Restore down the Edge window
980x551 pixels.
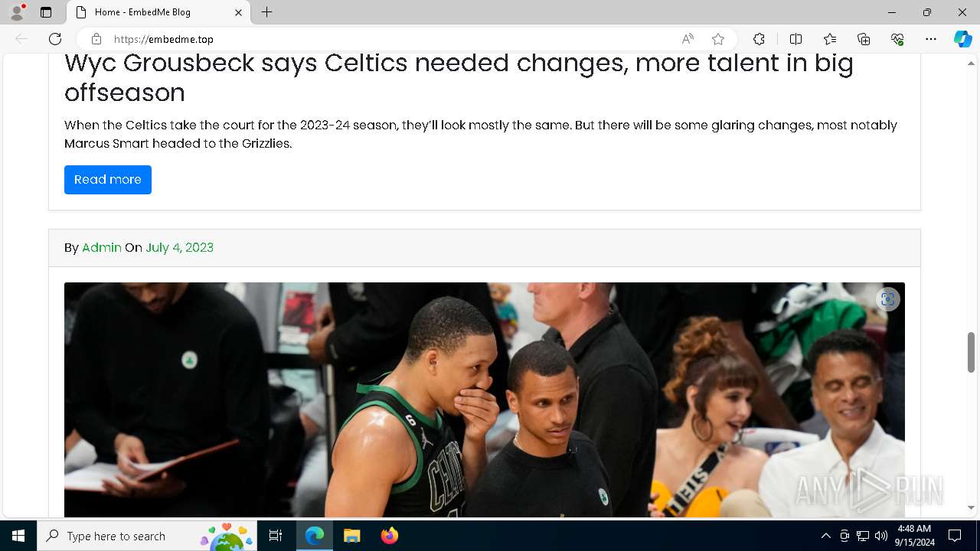pos(927,12)
